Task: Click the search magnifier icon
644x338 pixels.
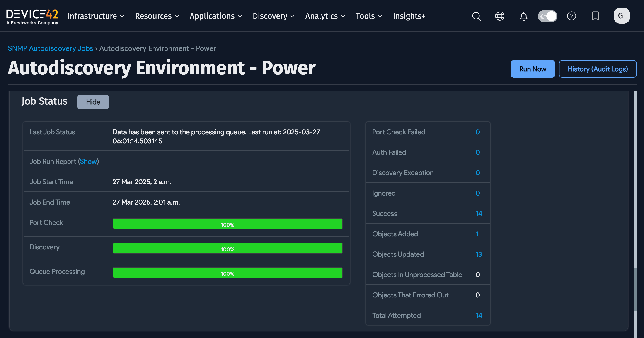Action: [477, 16]
